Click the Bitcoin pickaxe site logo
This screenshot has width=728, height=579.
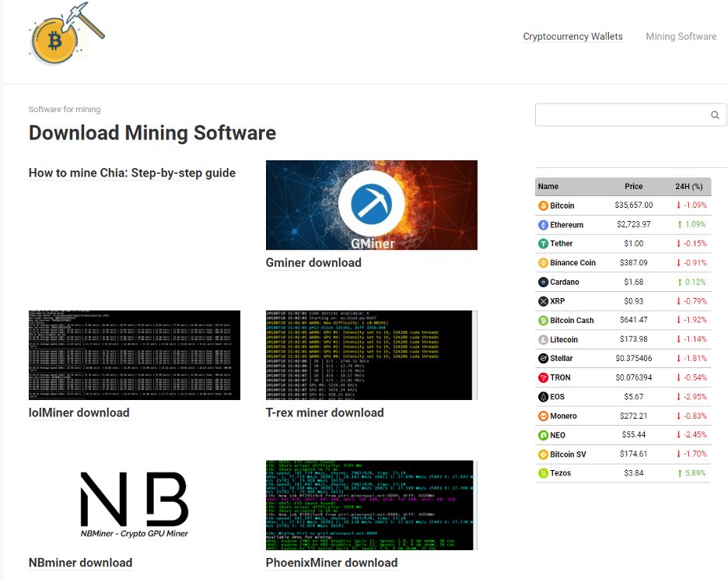tap(66, 33)
